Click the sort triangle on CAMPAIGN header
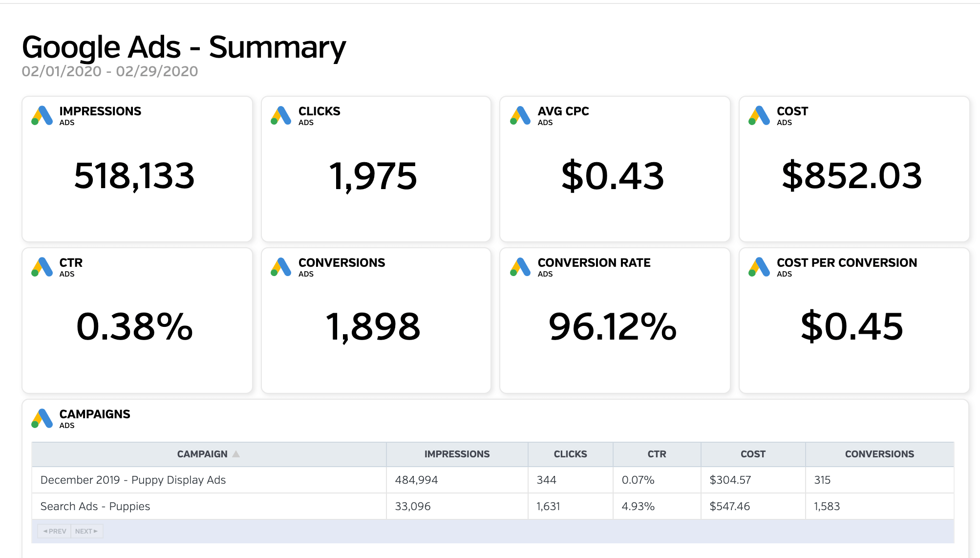This screenshot has height=558, width=980. 236,453
